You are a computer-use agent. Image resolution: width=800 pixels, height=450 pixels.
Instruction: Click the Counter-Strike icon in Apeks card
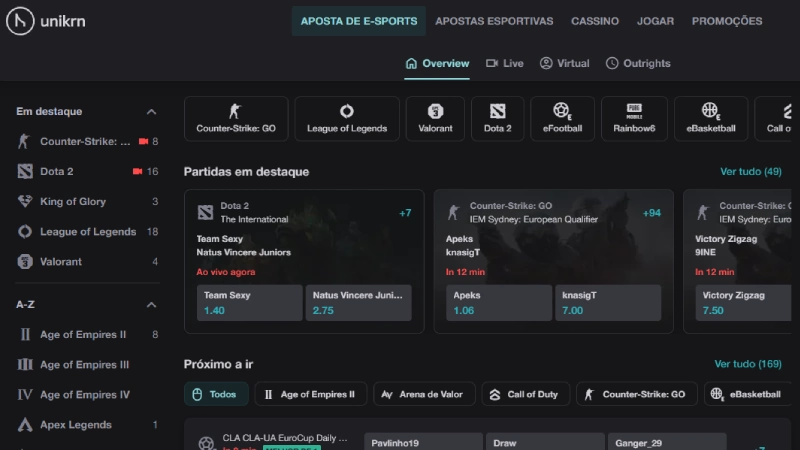454,212
